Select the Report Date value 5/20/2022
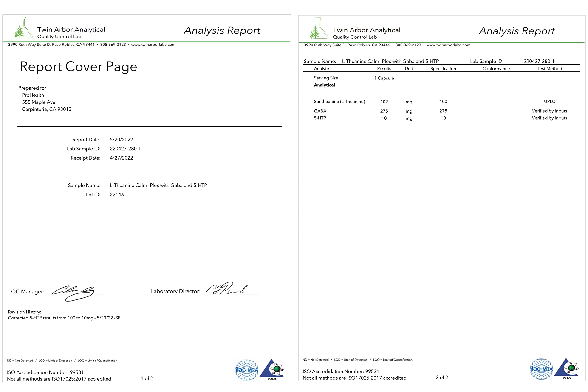Viewport: 588px width, 392px height. (121, 139)
